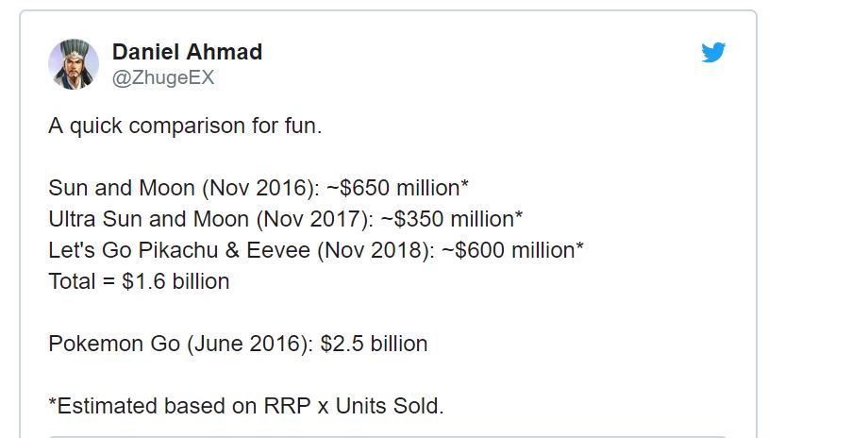Viewport: 868px width, 438px height.
Task: Select the "Total = $1.6 billion" line
Action: 139,281
